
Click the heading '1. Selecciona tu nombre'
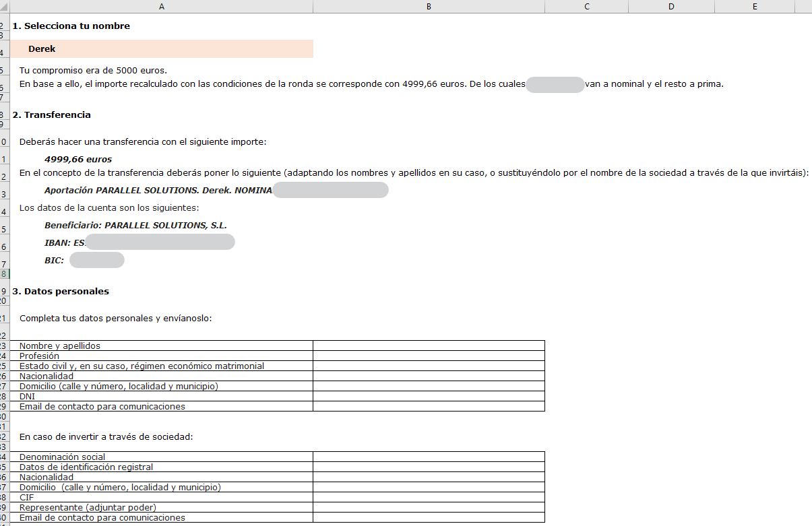(x=71, y=26)
